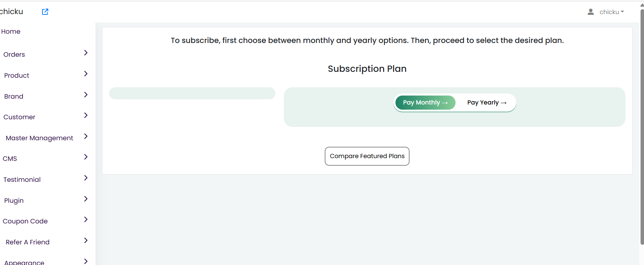Expand the Coupon Code chevron

[86, 219]
